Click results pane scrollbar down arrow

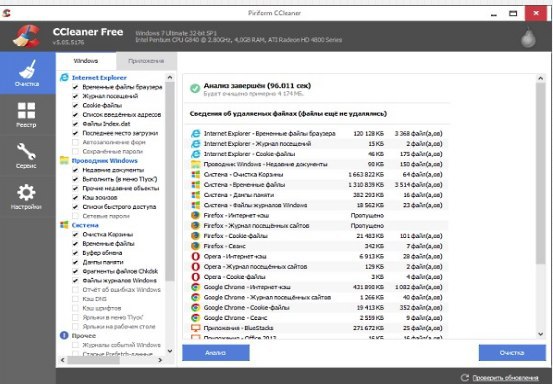pos(541,334)
